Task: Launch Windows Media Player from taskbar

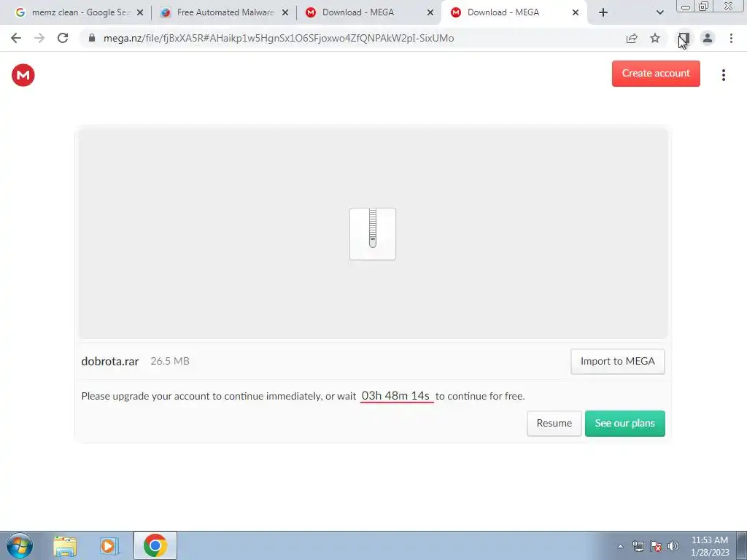Action: pyautogui.click(x=109, y=546)
